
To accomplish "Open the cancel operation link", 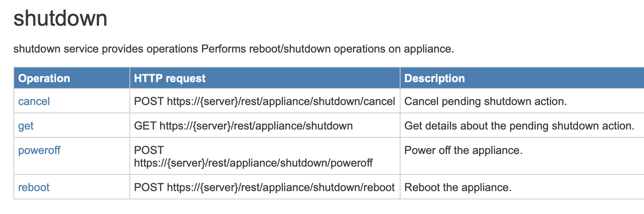I will [34, 101].
